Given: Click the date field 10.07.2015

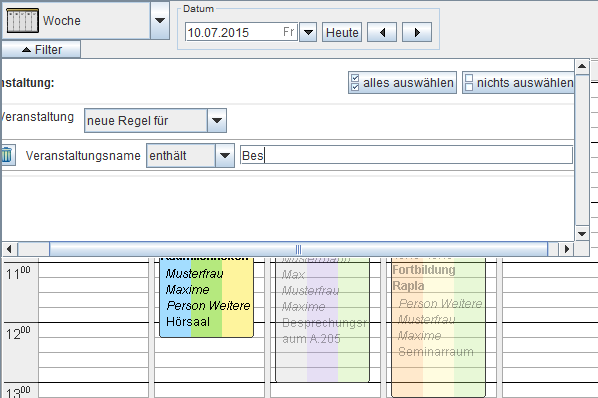Looking at the screenshot, I should (241, 32).
